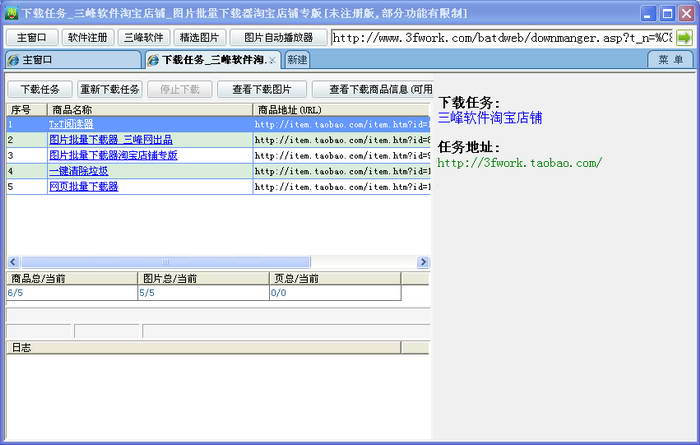Click the 查看下载图片 button
700x445 pixels.
pos(261,89)
